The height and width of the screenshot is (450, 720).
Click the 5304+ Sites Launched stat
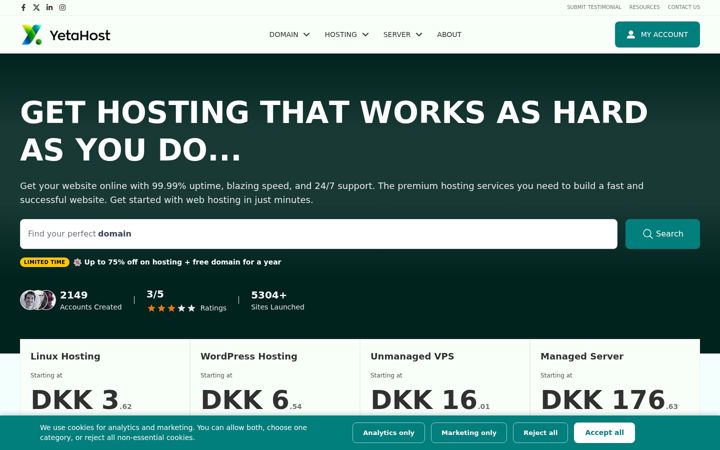tap(277, 300)
